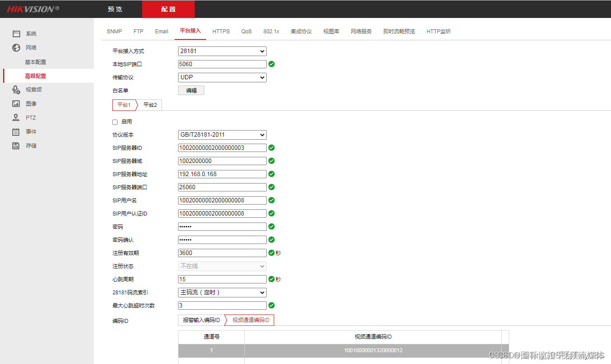Screen dimensions: 611x364
Task: Click the HIKVISION logo
Action: [33, 9]
